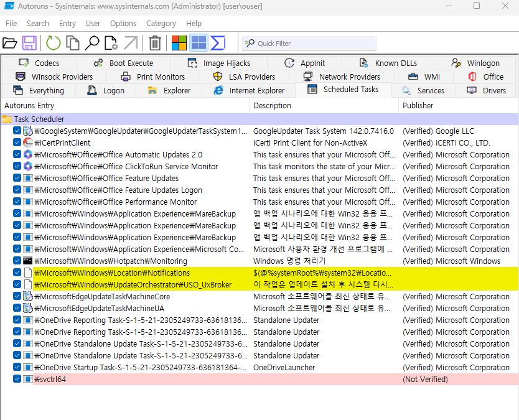Uncheck the OneDrive Startup Task checkbox

pos(17,367)
